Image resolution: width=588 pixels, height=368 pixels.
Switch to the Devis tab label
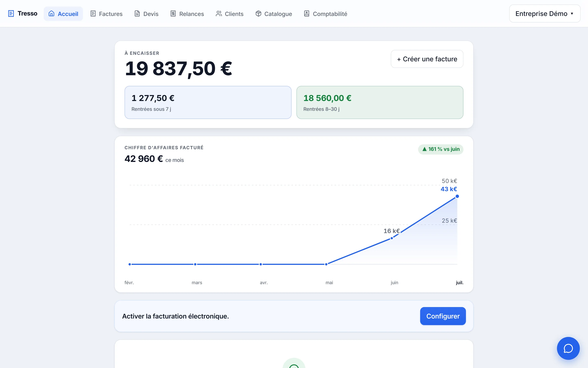(x=151, y=14)
